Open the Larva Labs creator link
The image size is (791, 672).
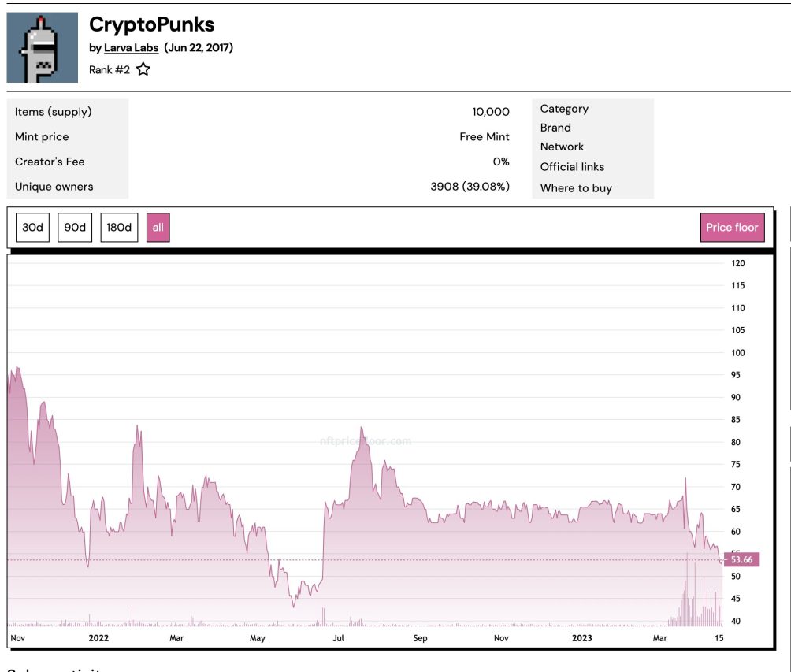point(131,48)
